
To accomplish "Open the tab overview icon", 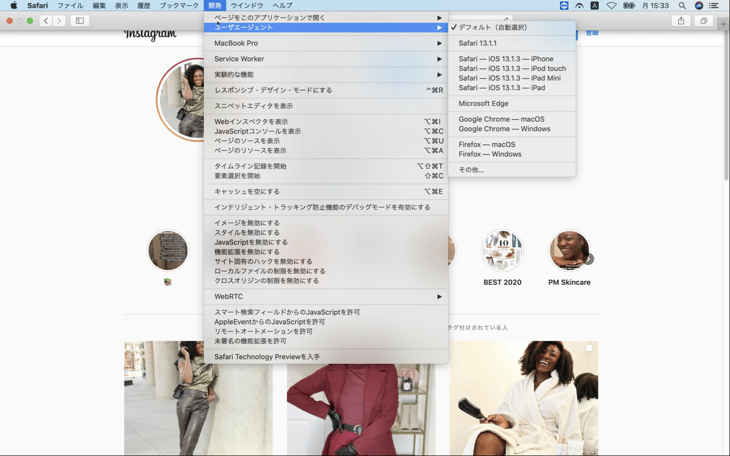I will point(703,20).
